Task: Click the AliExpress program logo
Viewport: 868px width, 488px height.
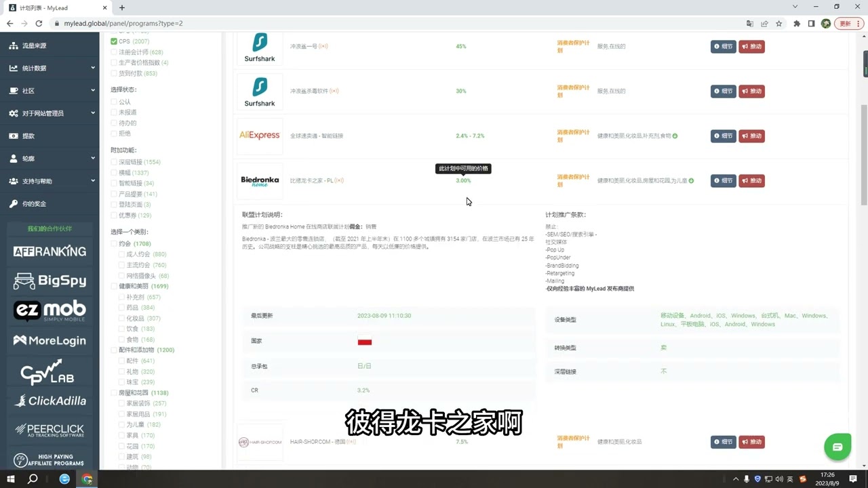Action: [260, 136]
